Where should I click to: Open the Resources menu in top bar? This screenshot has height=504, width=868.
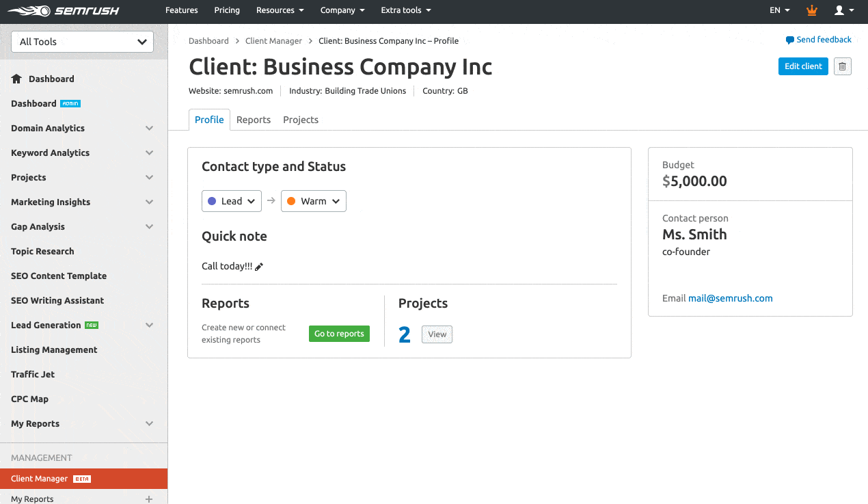click(280, 10)
